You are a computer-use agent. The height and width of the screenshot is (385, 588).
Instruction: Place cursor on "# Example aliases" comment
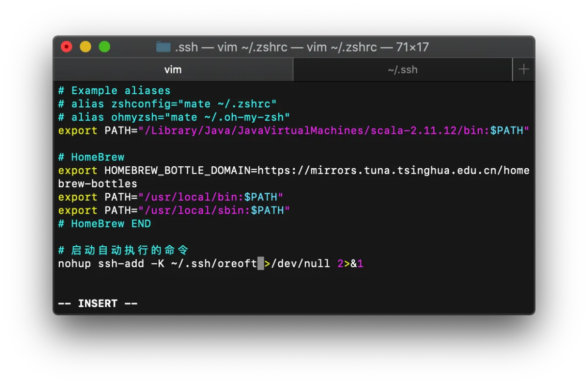[x=114, y=91]
